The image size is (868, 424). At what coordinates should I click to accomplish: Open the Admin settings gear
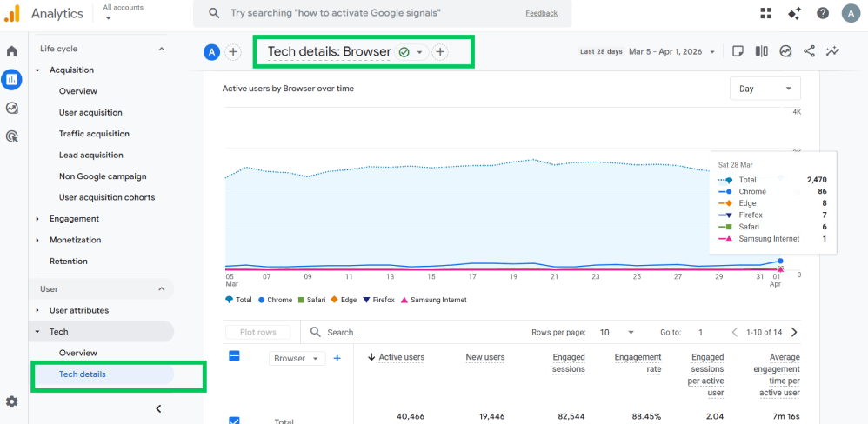(11, 402)
